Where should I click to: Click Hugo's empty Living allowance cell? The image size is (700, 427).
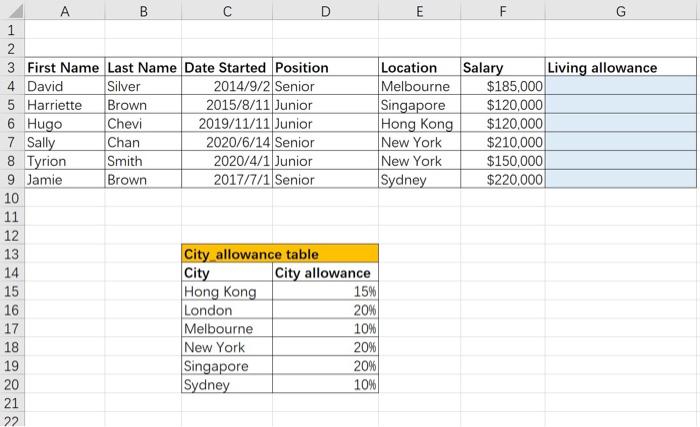[x=621, y=123]
